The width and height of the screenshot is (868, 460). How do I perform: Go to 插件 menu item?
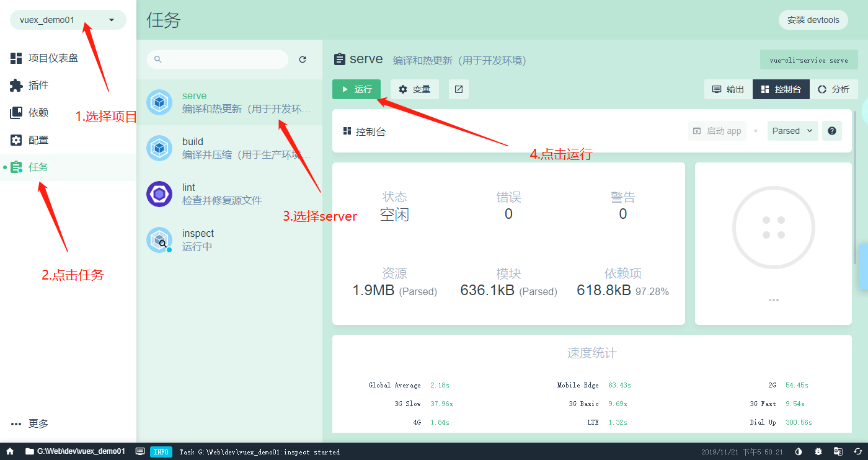pyautogui.click(x=68, y=86)
